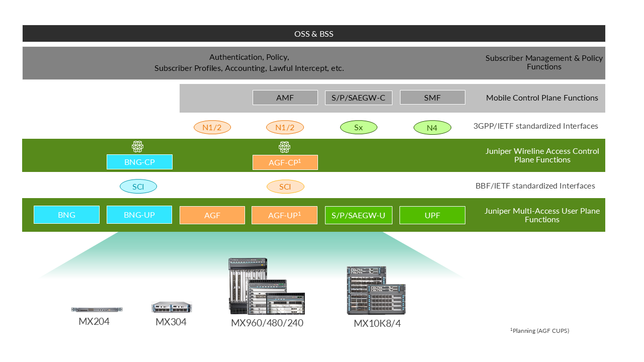Click the green UPF box
Image resolution: width=644 pixels, height=362 pixels.
[x=432, y=215]
